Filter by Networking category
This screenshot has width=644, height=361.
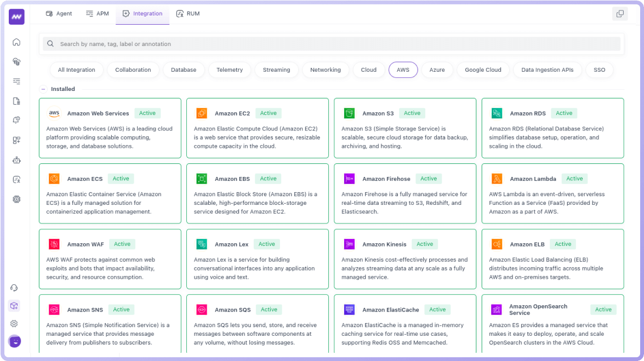click(325, 70)
